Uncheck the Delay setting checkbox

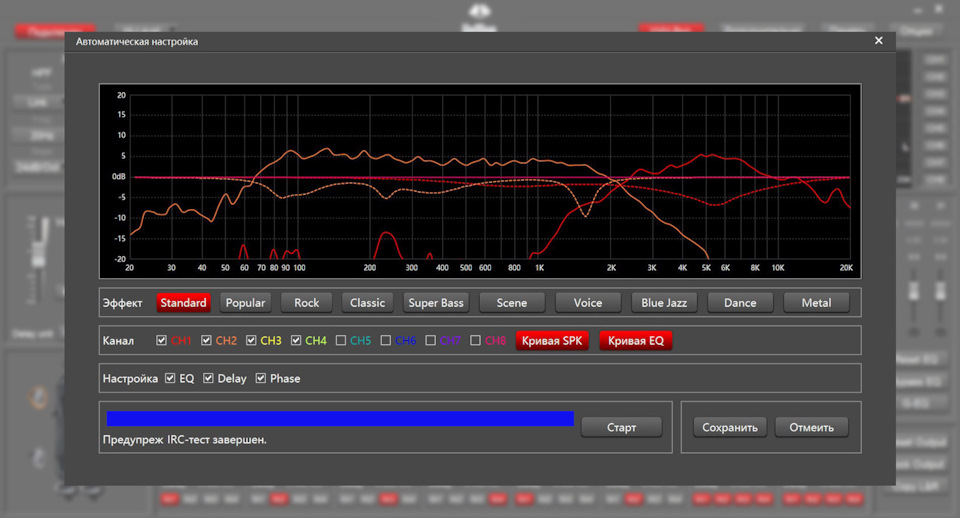pyautogui.click(x=208, y=378)
